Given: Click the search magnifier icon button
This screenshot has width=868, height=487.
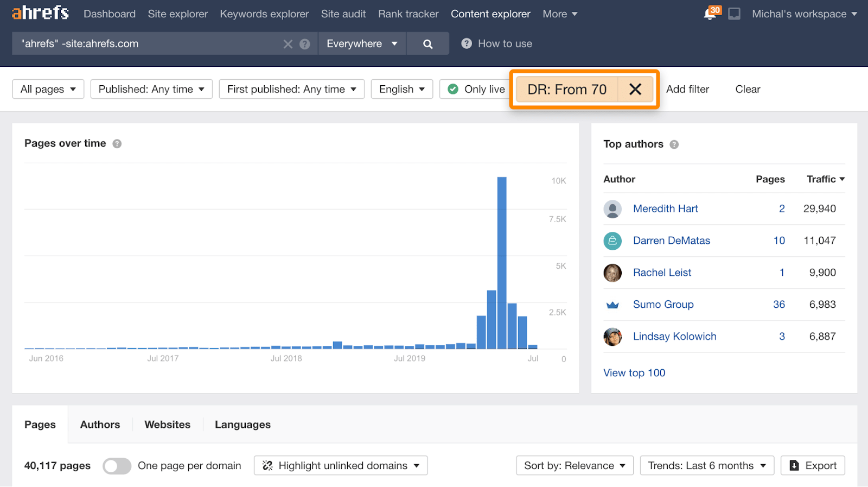Looking at the screenshot, I should (x=427, y=44).
